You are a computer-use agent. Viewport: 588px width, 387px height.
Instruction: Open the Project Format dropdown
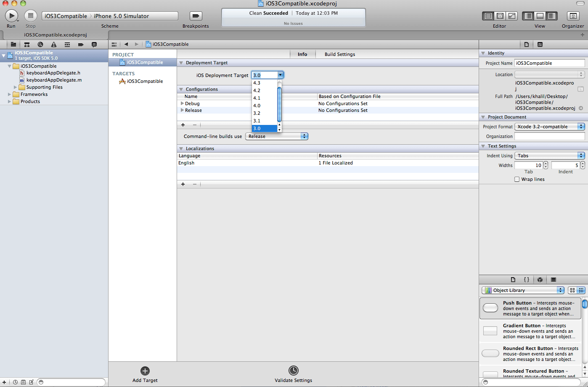pos(550,127)
